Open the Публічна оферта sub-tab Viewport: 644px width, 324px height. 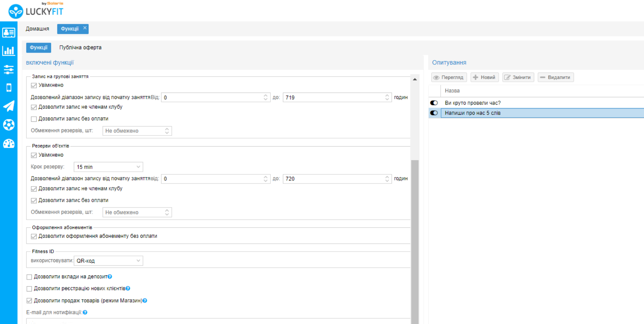pyautogui.click(x=80, y=48)
